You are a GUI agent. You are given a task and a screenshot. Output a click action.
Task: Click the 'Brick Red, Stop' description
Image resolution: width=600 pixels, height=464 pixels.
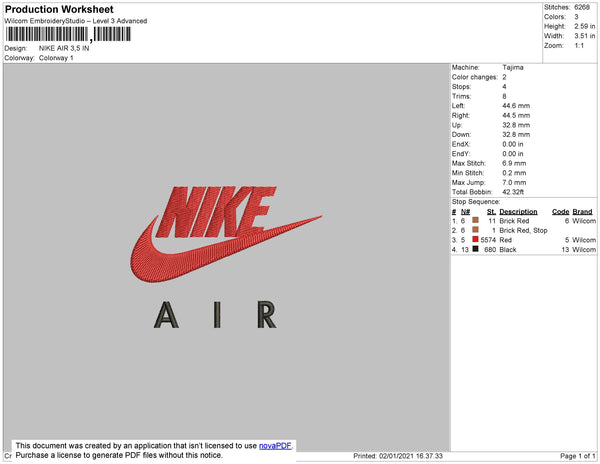click(x=523, y=230)
